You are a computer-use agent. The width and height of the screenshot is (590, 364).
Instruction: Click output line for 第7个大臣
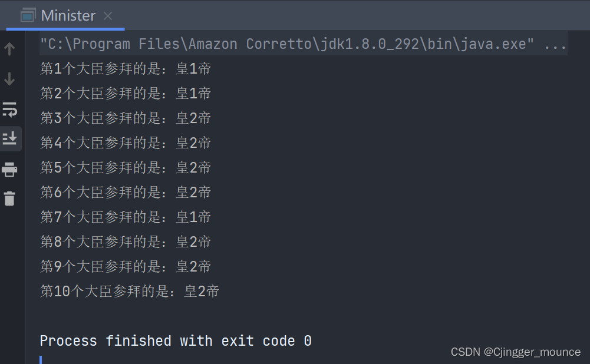coord(126,217)
